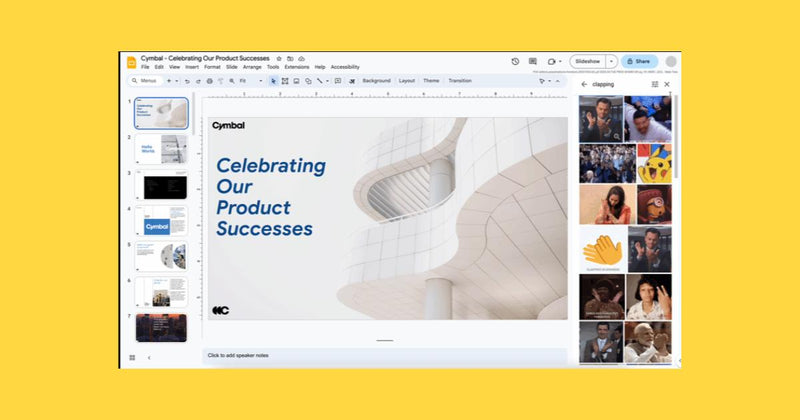This screenshot has width=800, height=420.
Task: Select the paint format tool
Action: tap(220, 81)
